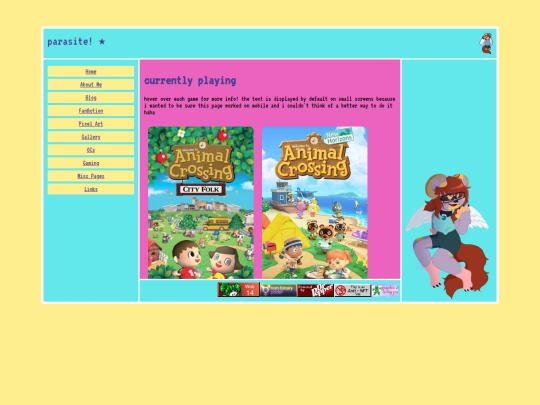Open the Pixel Art page
Image resolution: width=540 pixels, height=405 pixels.
point(91,124)
